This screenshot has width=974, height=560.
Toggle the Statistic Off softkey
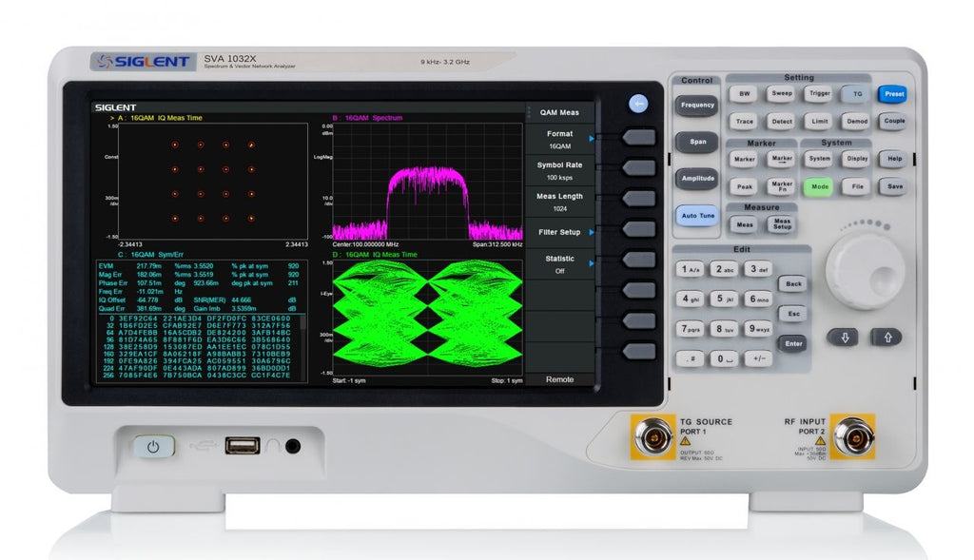click(x=560, y=263)
